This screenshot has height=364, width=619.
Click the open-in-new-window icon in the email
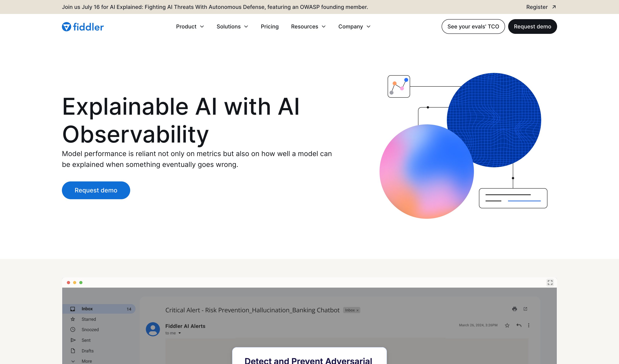tap(525, 309)
